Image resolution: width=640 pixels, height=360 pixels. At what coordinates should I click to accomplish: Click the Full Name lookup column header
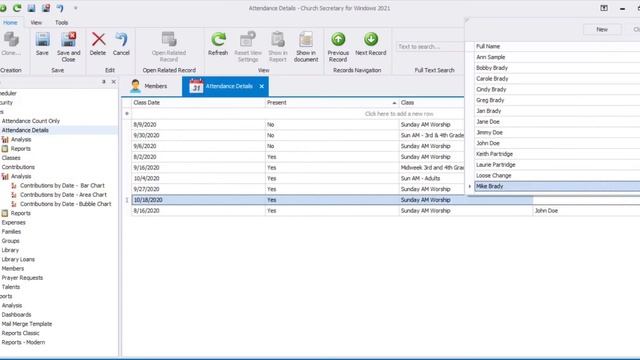[557, 46]
